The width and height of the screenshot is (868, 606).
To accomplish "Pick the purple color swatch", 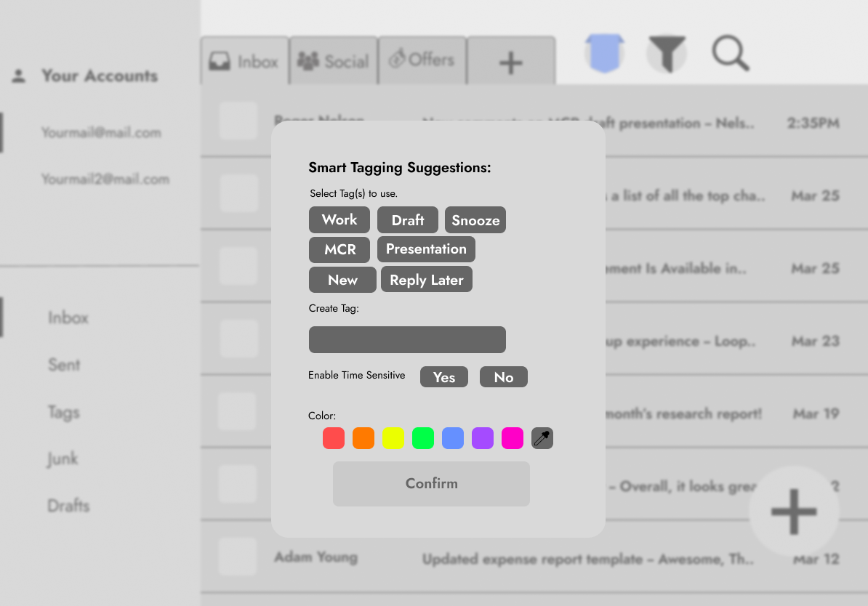I will [x=483, y=438].
